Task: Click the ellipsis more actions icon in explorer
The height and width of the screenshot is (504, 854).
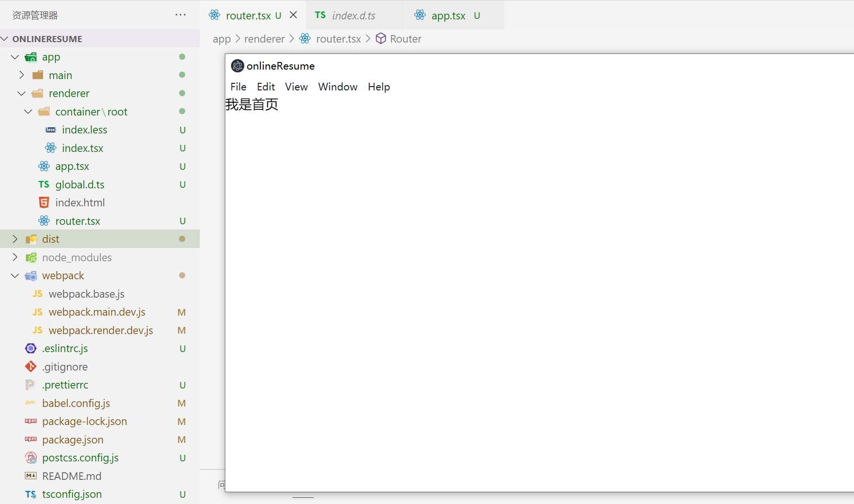Action: pyautogui.click(x=180, y=15)
